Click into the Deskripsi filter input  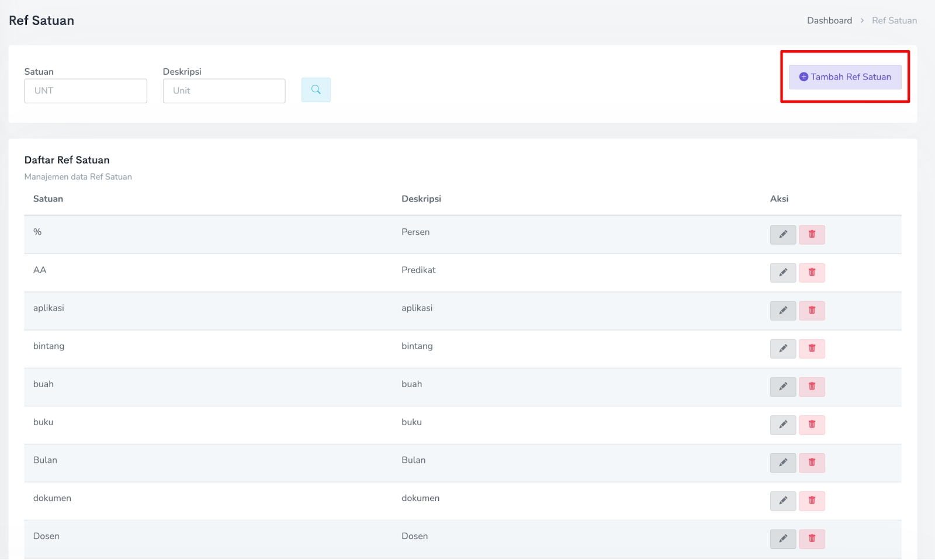point(224,91)
